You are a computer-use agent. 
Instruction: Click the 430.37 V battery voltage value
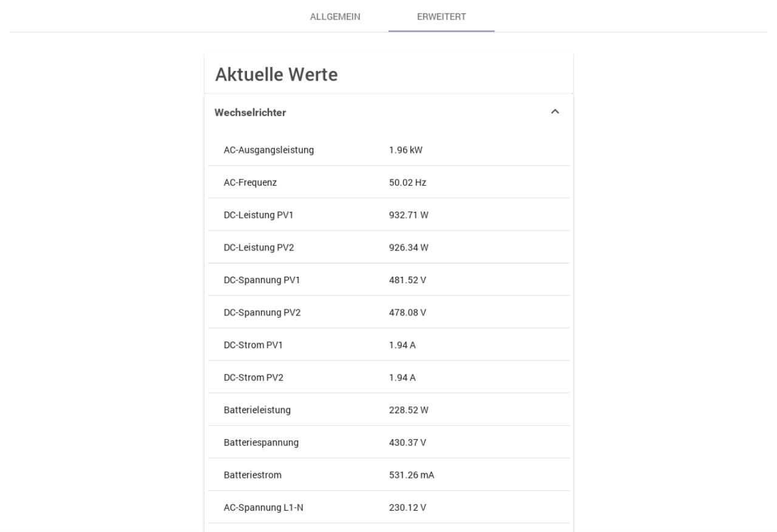pos(407,443)
